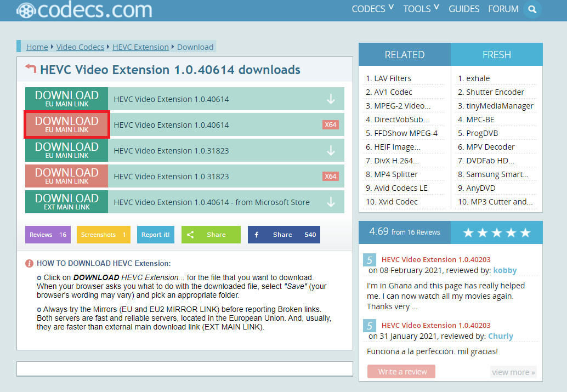Click the green share icon
The width and height of the screenshot is (567, 392).
190,235
